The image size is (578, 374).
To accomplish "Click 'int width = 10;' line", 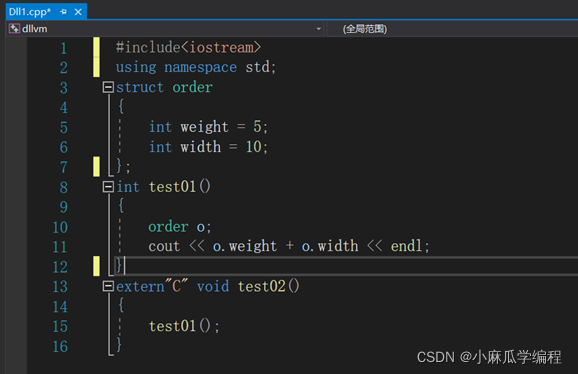I will click(208, 147).
